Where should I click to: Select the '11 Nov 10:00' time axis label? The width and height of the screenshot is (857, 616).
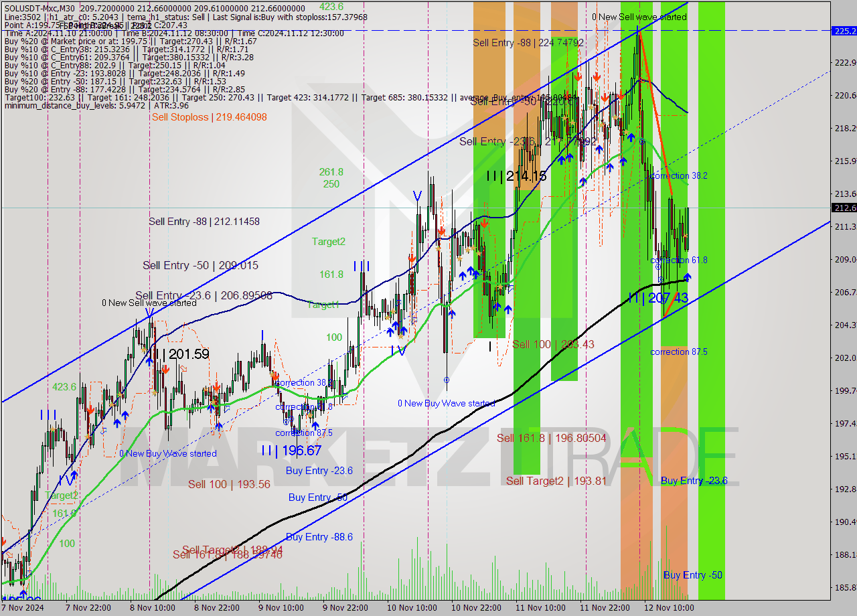tap(540, 608)
